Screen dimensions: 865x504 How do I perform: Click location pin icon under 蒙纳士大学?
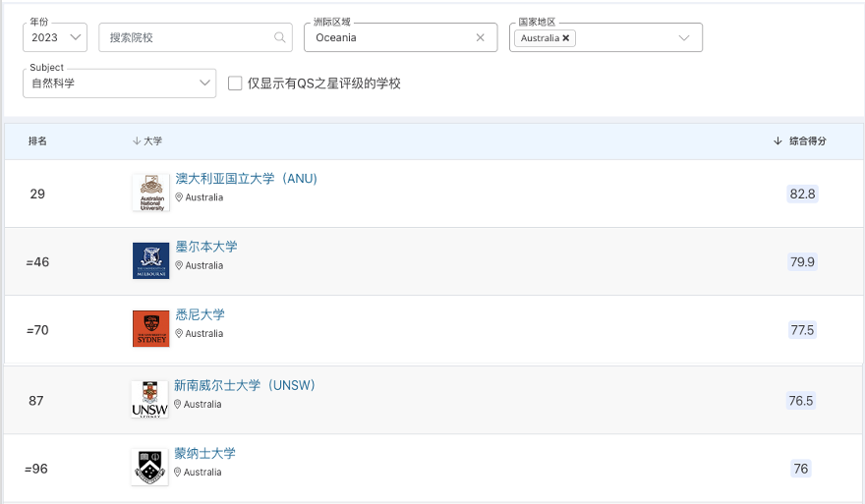click(177, 472)
